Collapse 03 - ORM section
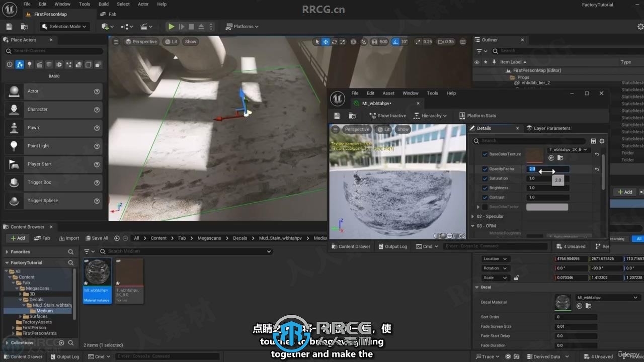Viewport: 644px width, 362px height. pyautogui.click(x=473, y=226)
